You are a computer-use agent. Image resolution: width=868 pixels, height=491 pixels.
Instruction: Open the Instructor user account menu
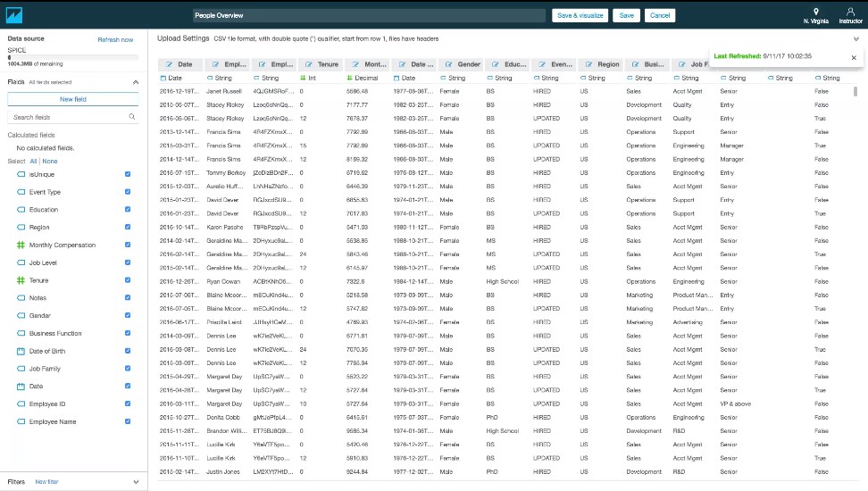coord(850,15)
